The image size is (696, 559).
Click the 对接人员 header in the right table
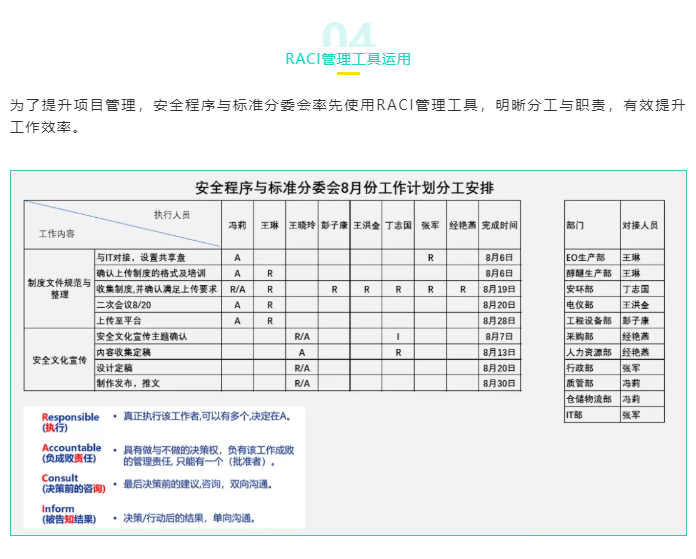[x=639, y=225]
